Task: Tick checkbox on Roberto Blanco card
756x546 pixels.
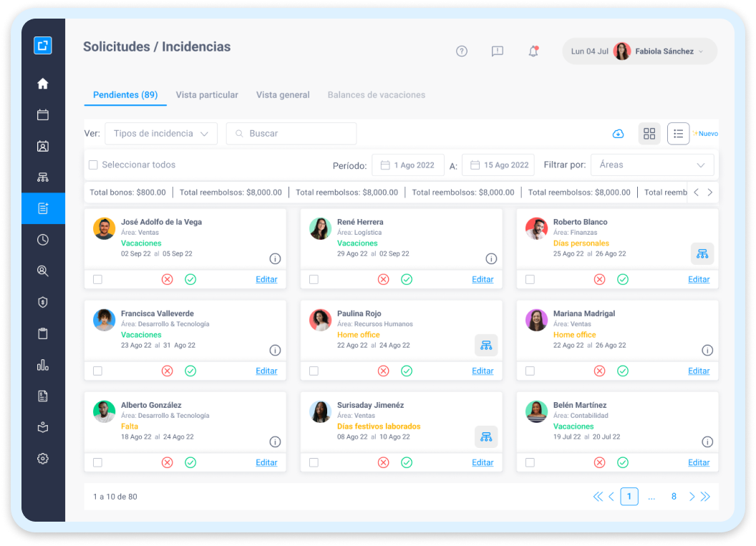Action: 530,280
